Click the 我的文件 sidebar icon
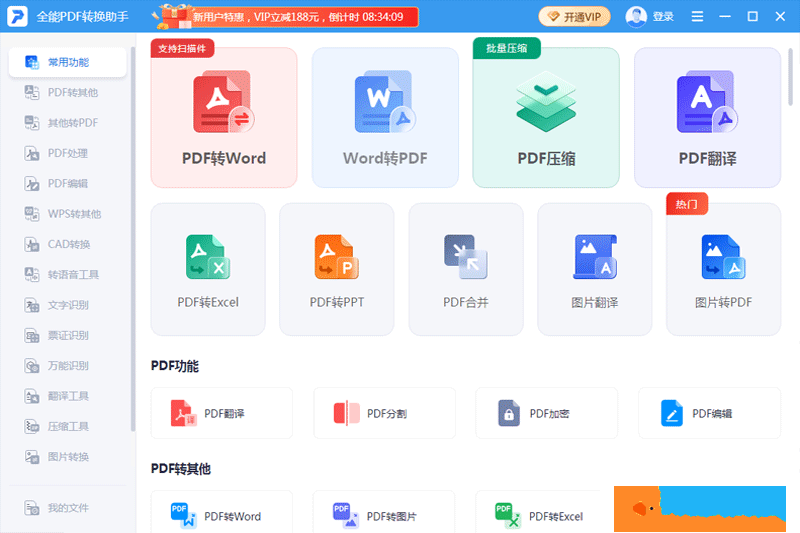Screen dimensions: 800x533 tap(32, 508)
